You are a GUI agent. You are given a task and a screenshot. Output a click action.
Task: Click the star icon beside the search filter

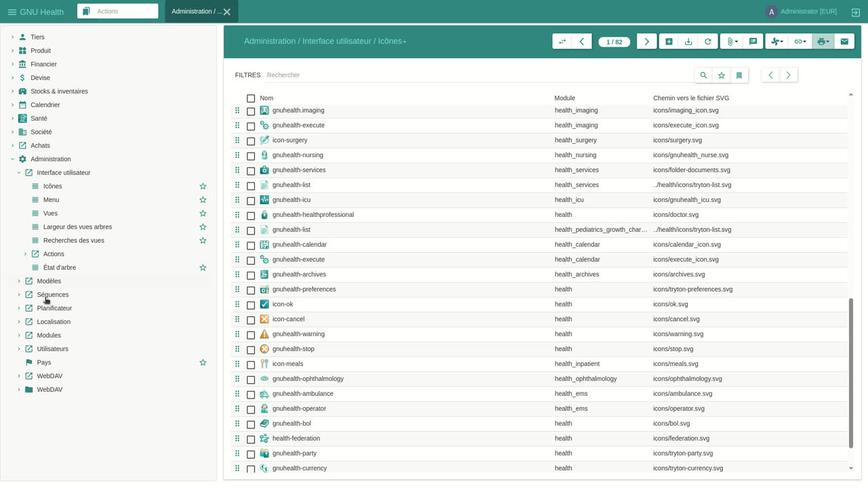(x=722, y=75)
